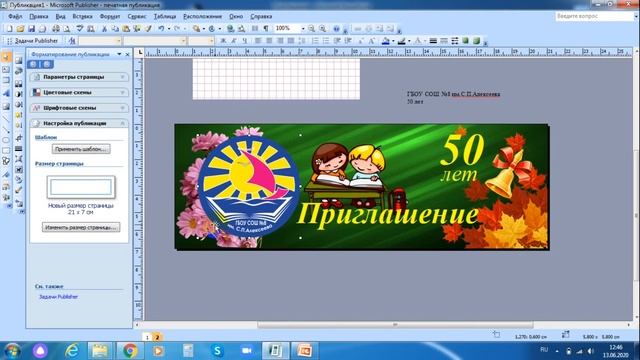640x360 pixels.
Task: Open task pane title dropdown arrow
Action: pos(119,54)
